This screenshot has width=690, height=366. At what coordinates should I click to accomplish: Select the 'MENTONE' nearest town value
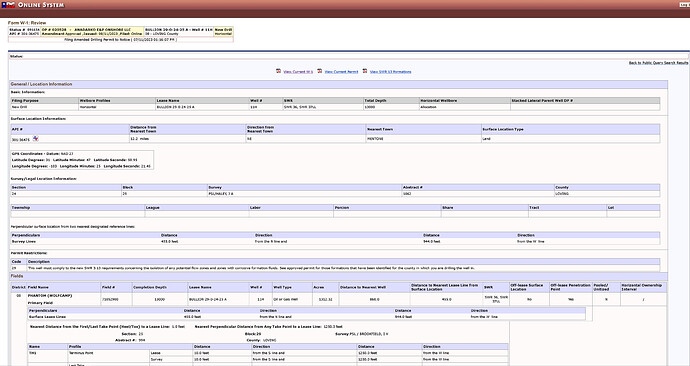tap(375, 139)
